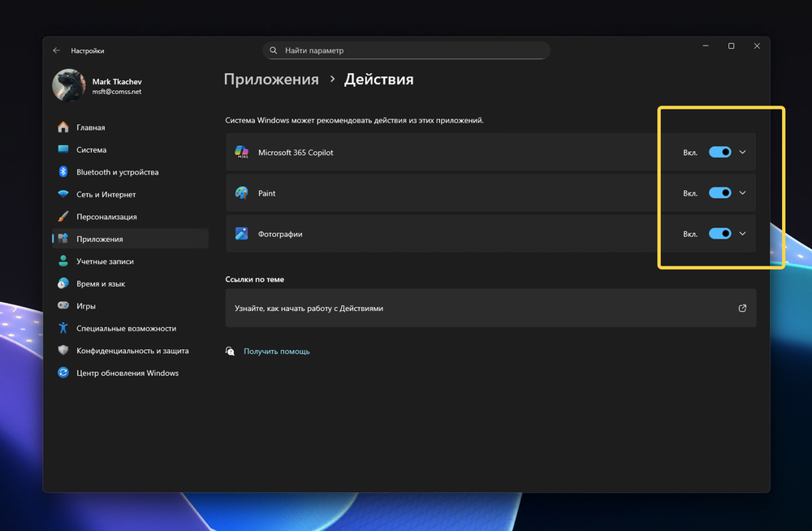Click the Paint app name text
The width and height of the screenshot is (812, 531).
pyautogui.click(x=266, y=193)
